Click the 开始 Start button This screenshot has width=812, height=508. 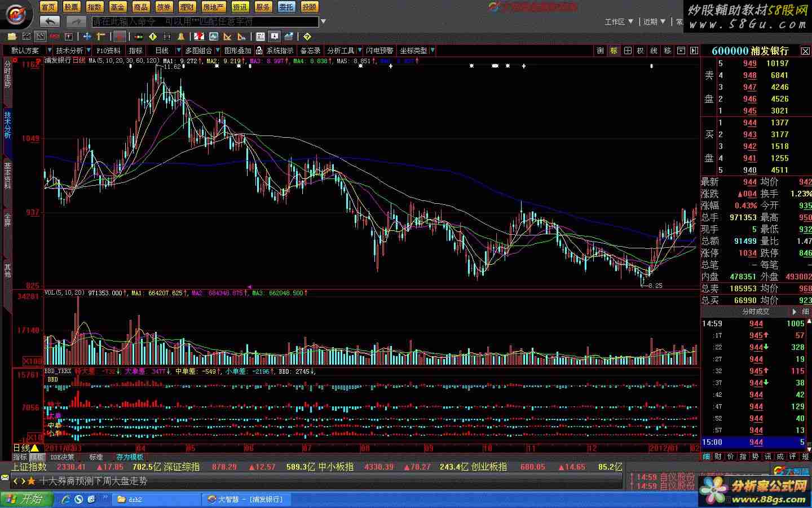coord(27,500)
